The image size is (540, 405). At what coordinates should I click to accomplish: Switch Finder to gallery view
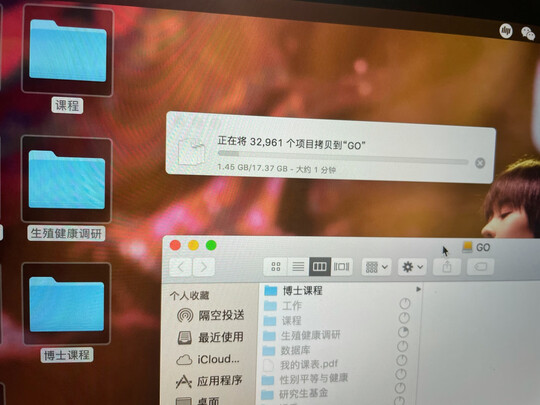point(342,267)
